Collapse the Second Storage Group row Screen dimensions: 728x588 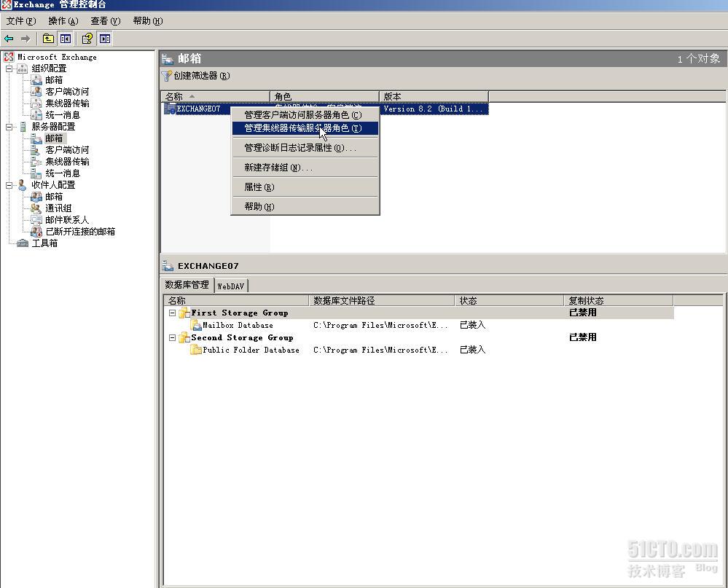click(172, 338)
